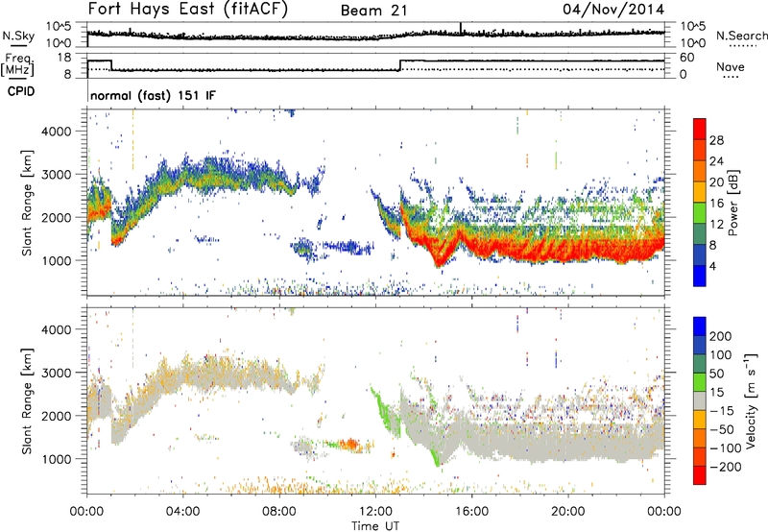Click the 'Freq. [MHz]' axis label
768x532 pixels.
pyautogui.click(x=17, y=65)
